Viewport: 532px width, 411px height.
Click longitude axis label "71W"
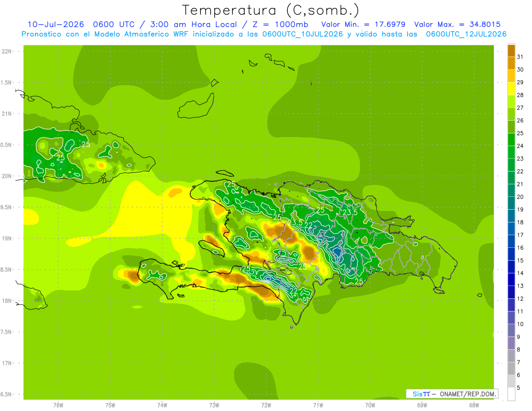click(x=318, y=405)
